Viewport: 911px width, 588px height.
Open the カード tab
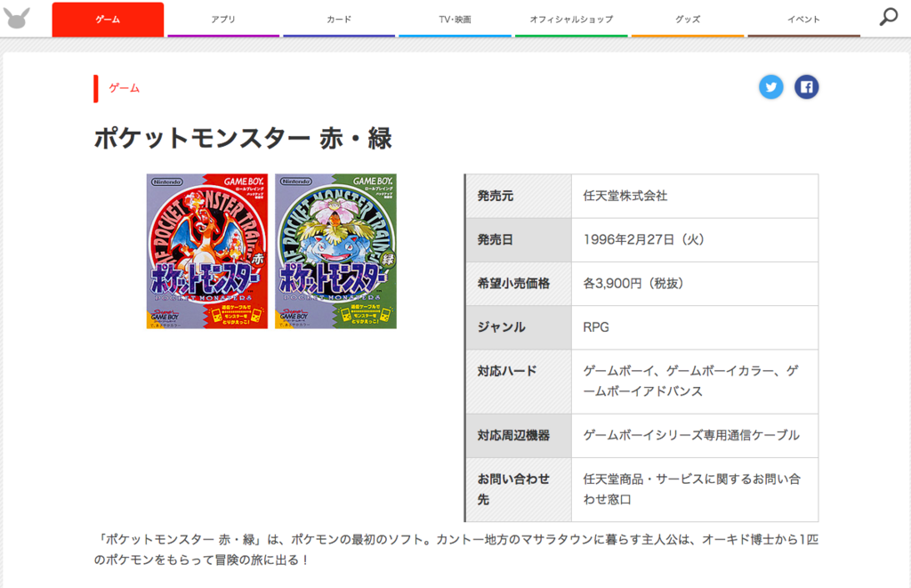point(339,20)
